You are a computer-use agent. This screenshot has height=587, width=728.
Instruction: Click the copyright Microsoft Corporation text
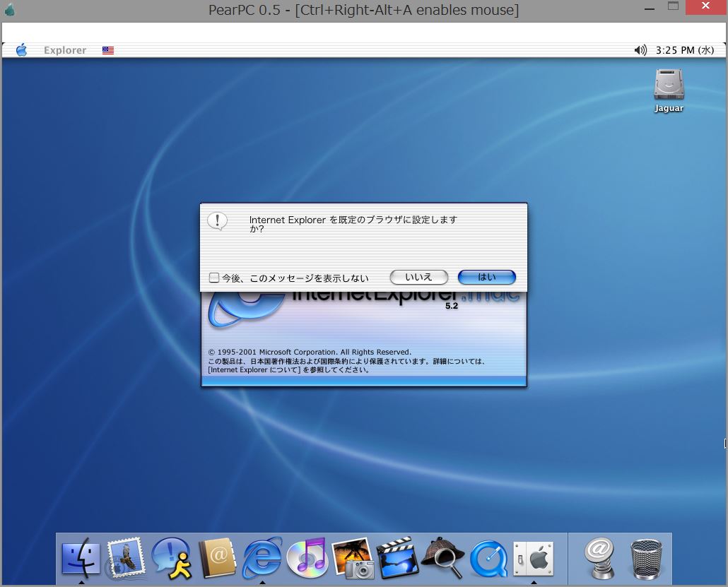click(310, 352)
